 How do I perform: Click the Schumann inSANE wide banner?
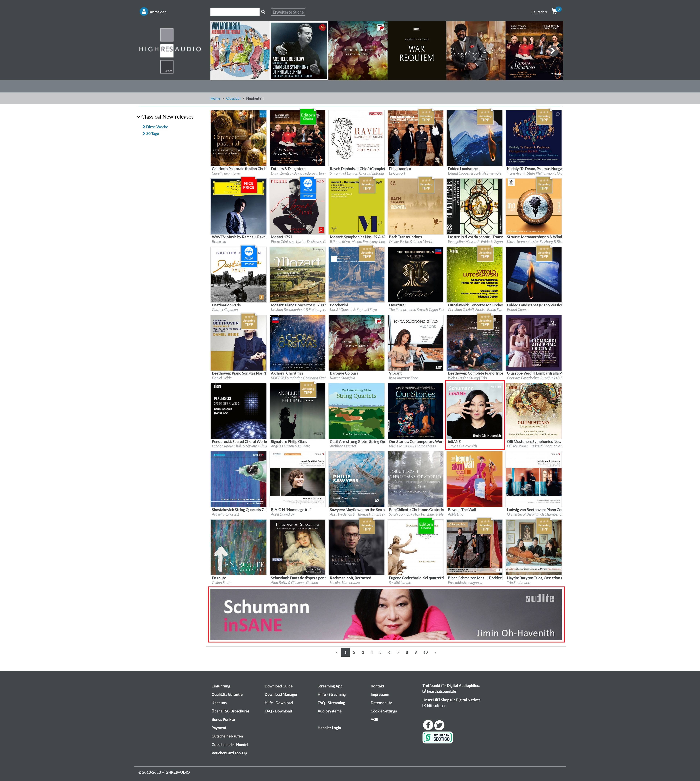click(x=386, y=614)
